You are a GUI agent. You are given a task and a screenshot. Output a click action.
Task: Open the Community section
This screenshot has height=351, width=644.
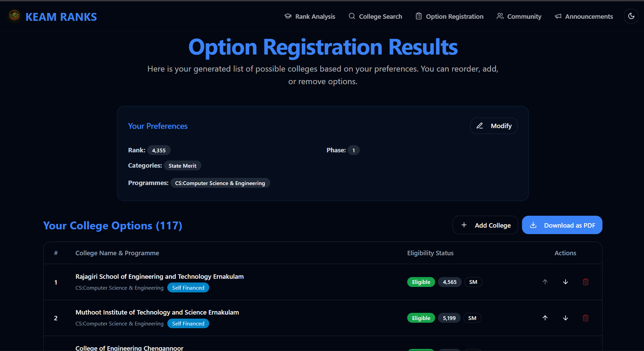(x=524, y=16)
